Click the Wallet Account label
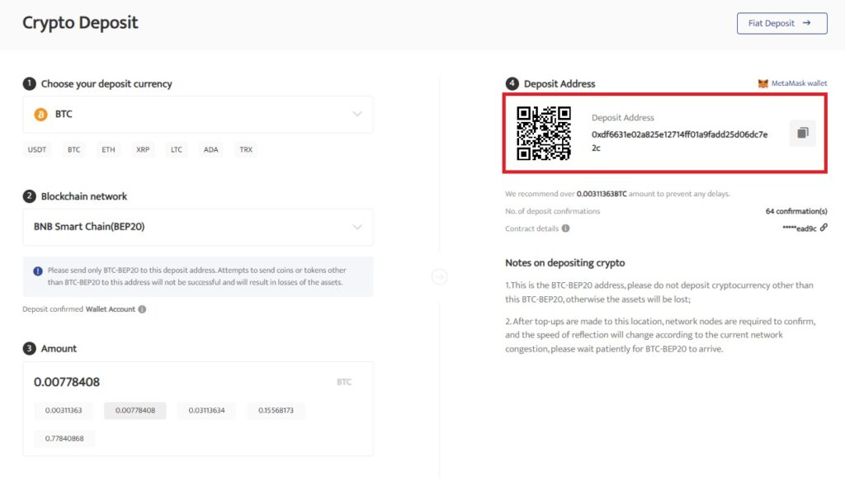The height and width of the screenshot is (504, 845). (111, 309)
